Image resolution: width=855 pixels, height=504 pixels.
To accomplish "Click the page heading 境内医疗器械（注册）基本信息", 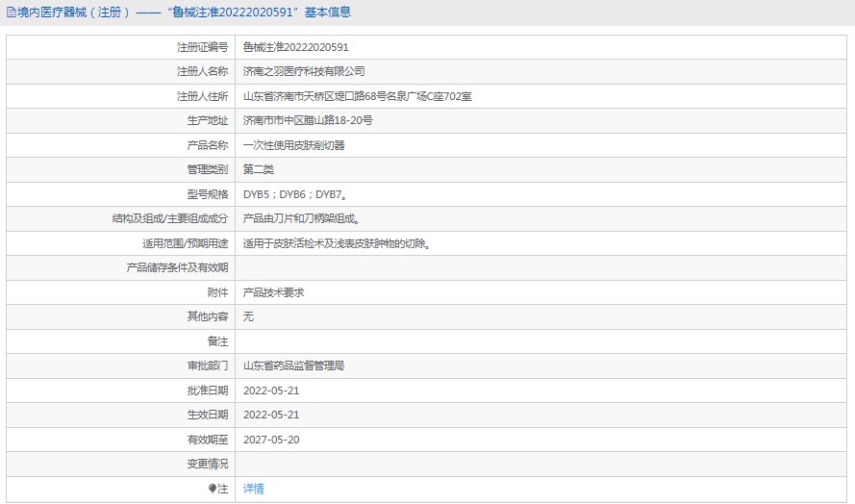I will coord(185,13).
